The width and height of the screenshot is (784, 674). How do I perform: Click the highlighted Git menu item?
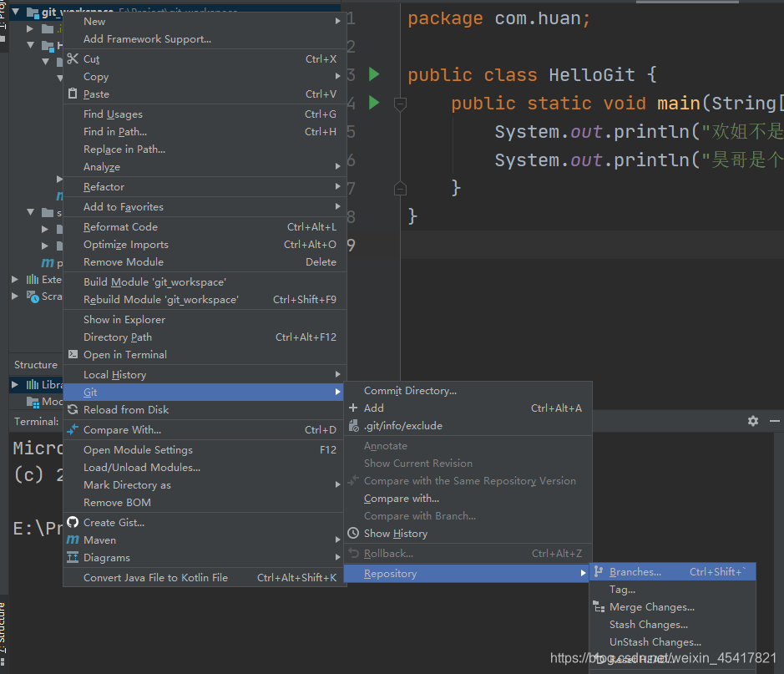pos(205,392)
